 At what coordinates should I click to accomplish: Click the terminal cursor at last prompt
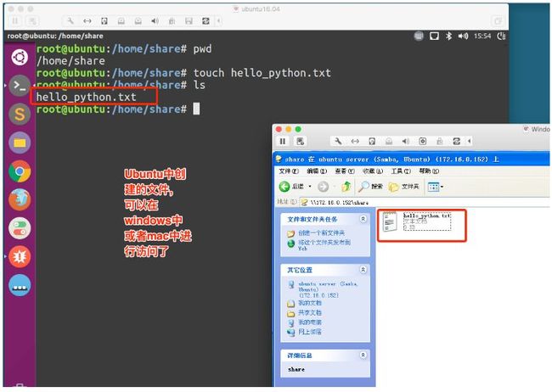(196, 109)
